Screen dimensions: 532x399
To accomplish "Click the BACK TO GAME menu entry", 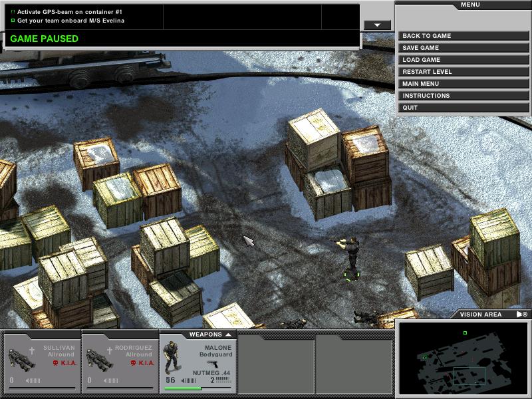I will click(464, 36).
